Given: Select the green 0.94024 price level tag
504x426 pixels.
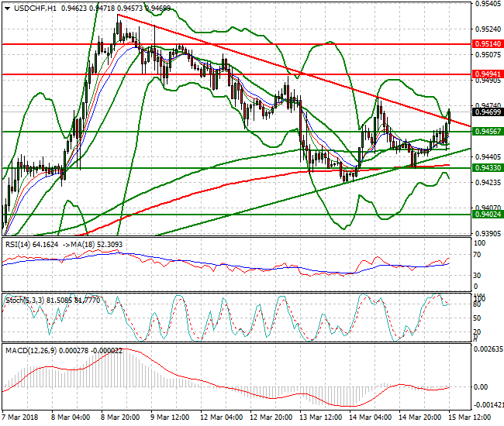Looking at the screenshot, I should coord(488,214).
